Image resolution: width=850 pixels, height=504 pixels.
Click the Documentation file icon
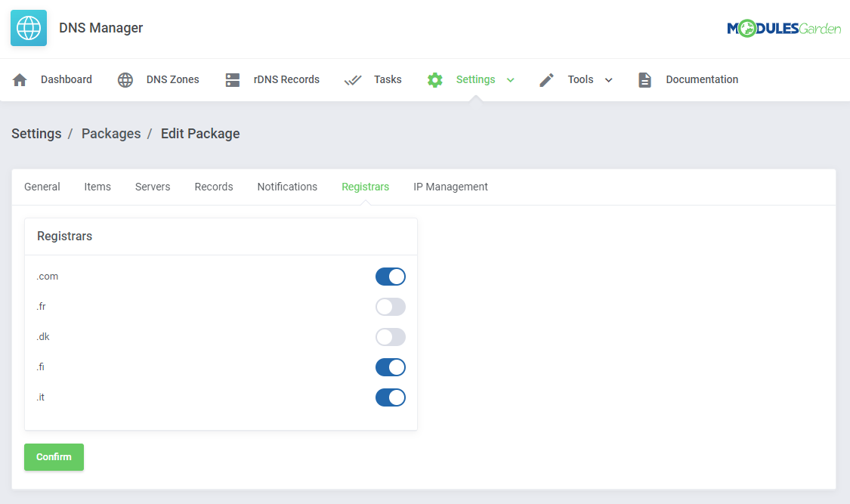tap(644, 79)
